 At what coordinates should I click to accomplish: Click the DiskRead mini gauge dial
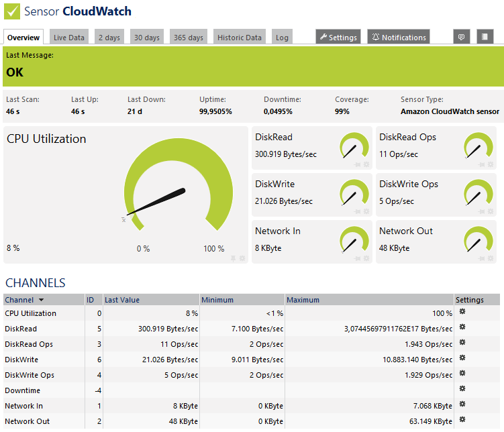(354, 146)
